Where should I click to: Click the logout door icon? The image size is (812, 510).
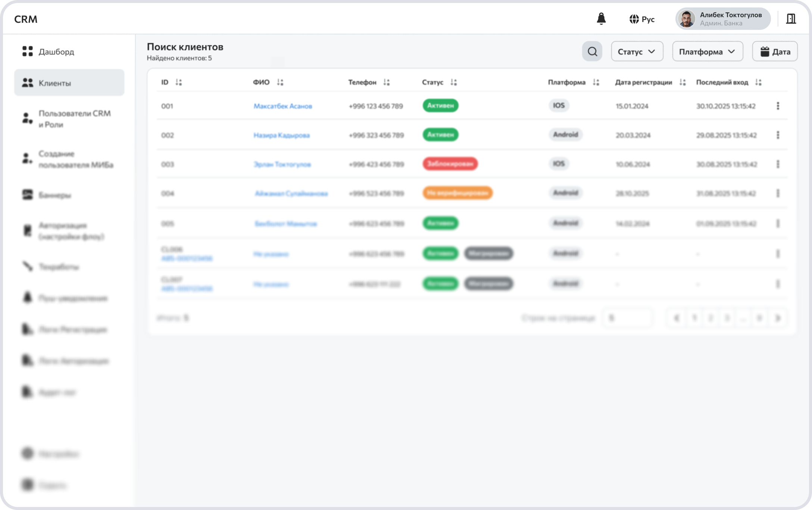[x=791, y=19]
